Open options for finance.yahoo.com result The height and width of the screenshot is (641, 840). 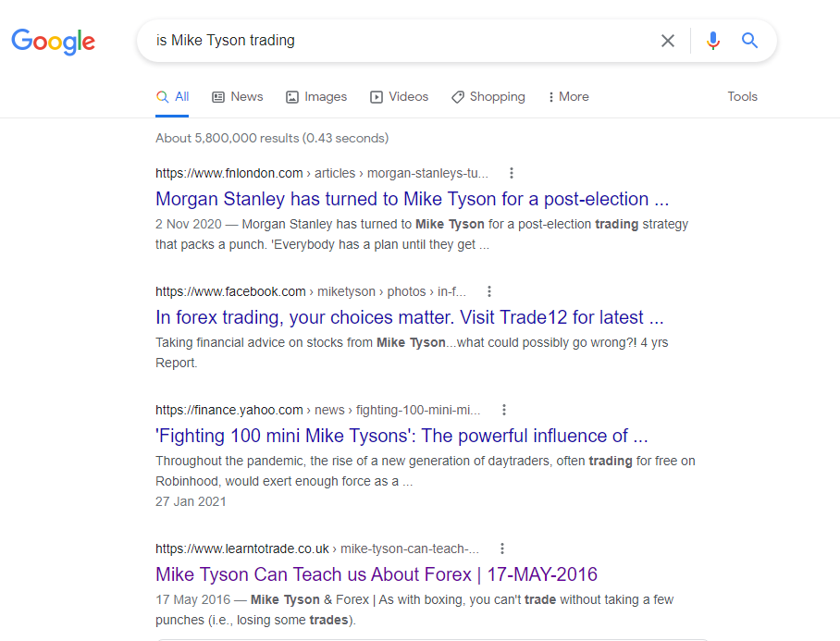pyautogui.click(x=504, y=410)
